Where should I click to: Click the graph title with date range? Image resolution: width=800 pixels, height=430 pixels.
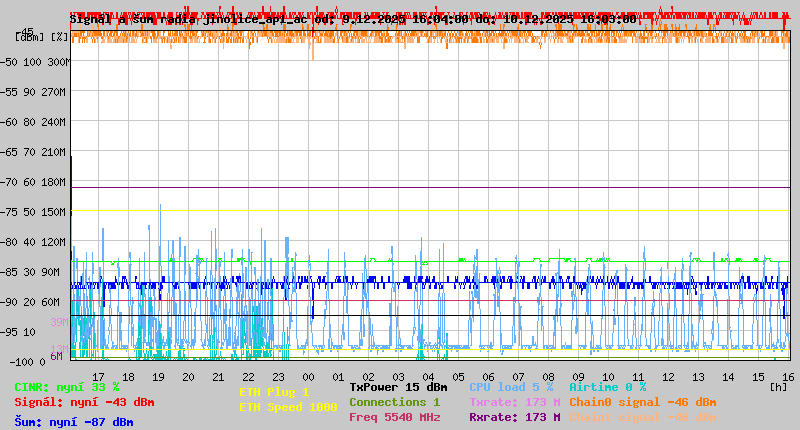coord(353,19)
